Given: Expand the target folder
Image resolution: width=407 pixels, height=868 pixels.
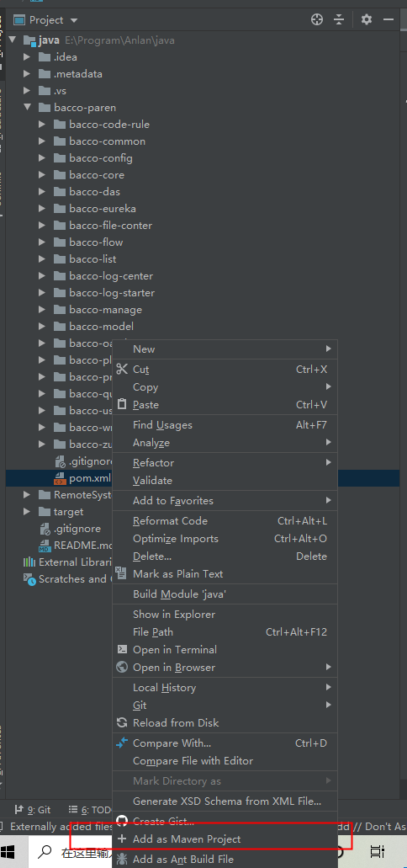Looking at the screenshot, I should click(27, 512).
